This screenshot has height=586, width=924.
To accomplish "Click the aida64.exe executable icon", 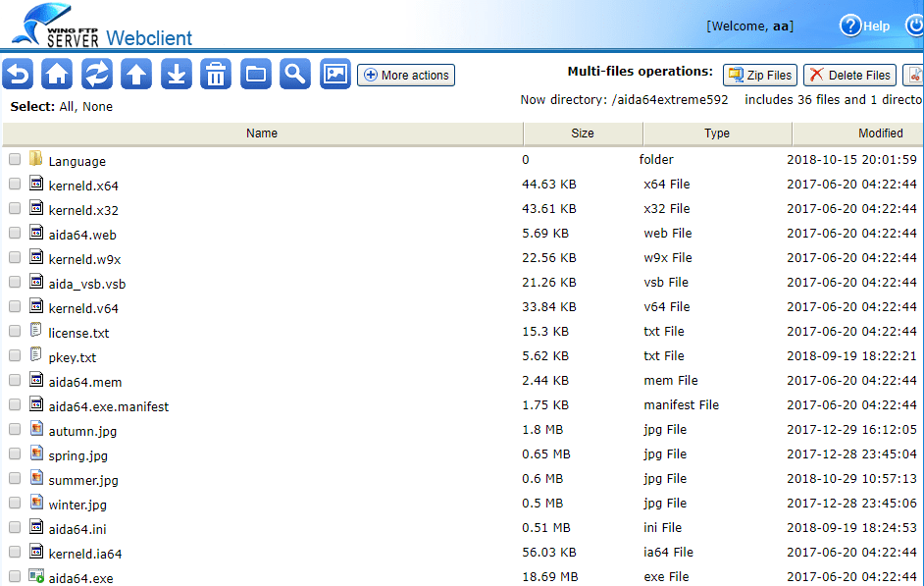I will 36,576.
